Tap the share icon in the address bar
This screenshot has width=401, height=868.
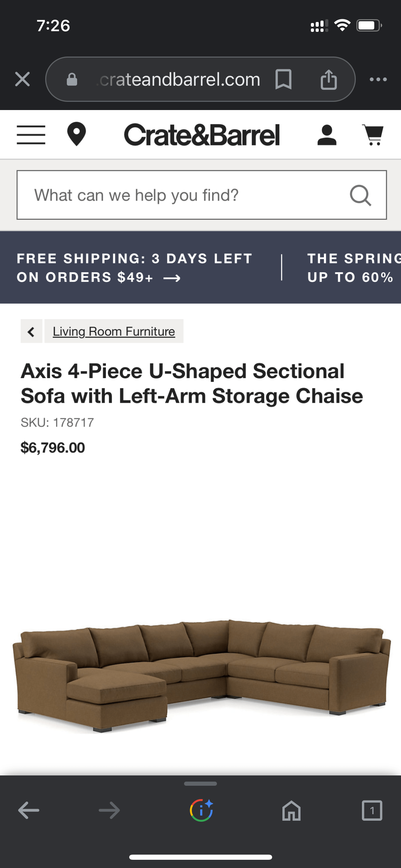329,79
